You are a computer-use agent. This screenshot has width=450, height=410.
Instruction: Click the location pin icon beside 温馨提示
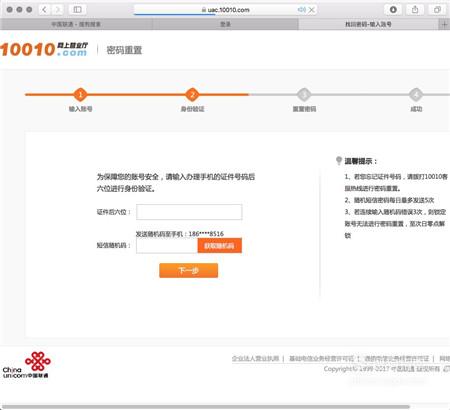339,161
